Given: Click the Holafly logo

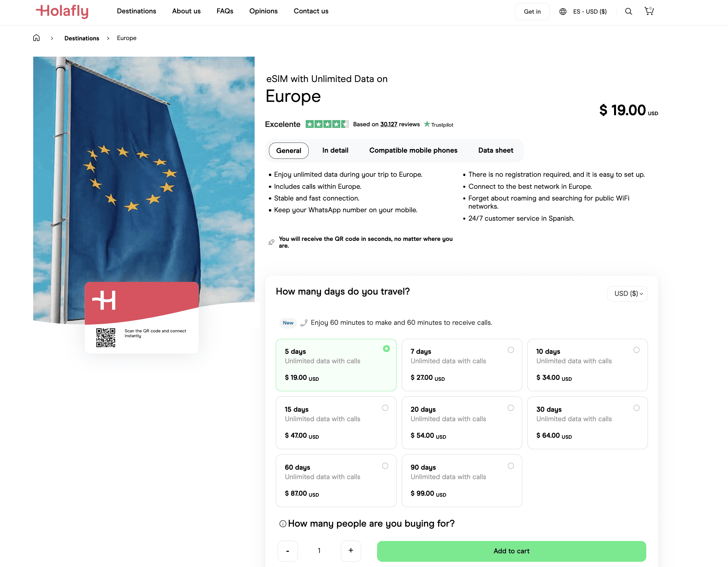Looking at the screenshot, I should (62, 11).
